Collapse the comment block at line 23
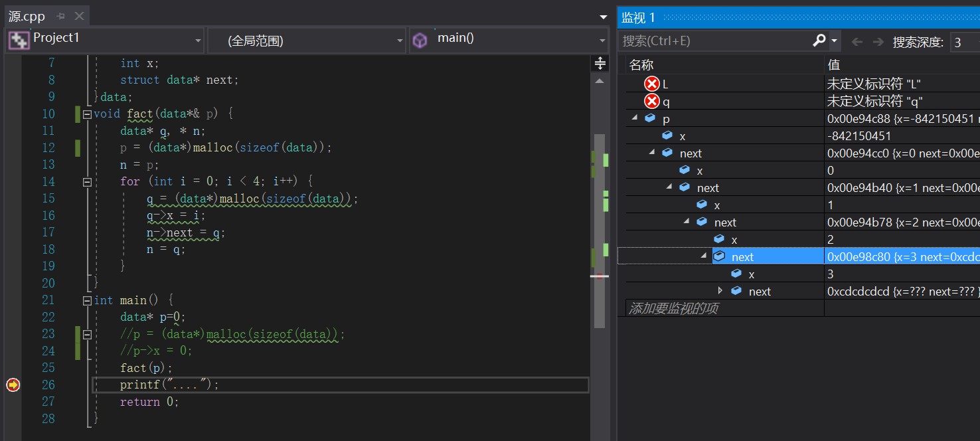Image resolution: width=980 pixels, height=441 pixels. click(x=86, y=335)
